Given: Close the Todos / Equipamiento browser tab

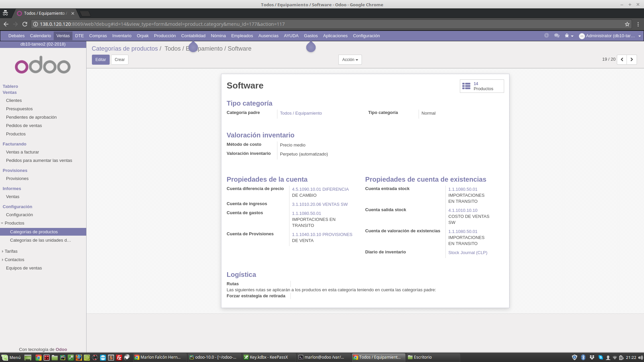Looking at the screenshot, I should [x=73, y=13].
